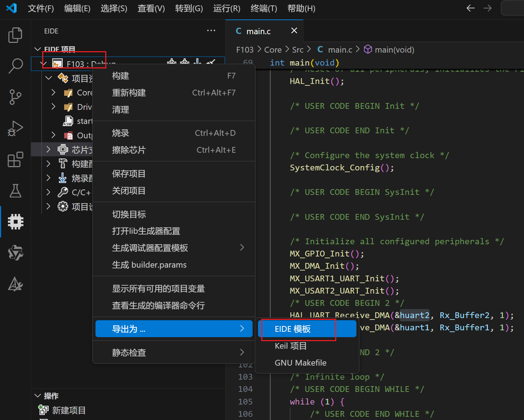The height and width of the screenshot is (420, 524).
Task: Click the download-arrow flasher config icon
Action: pos(63,178)
